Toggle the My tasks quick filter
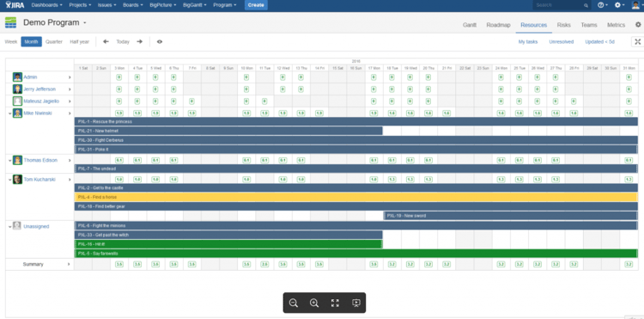 click(528, 41)
